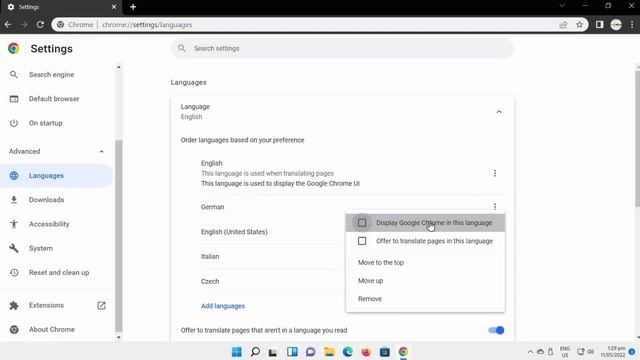Open the clock and date panel
This screenshot has width=640, height=360.
click(613, 352)
